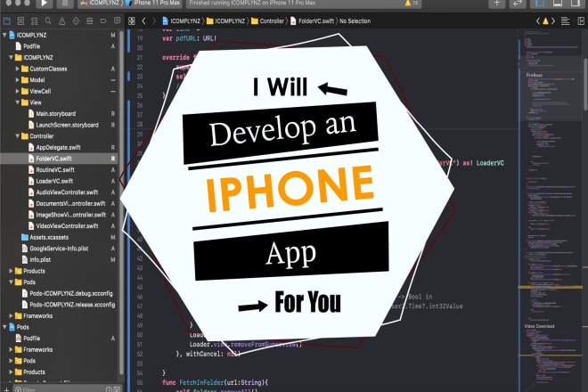The width and height of the screenshot is (588, 392).
Task: Open the Project navigator folder tab
Action: point(7,21)
